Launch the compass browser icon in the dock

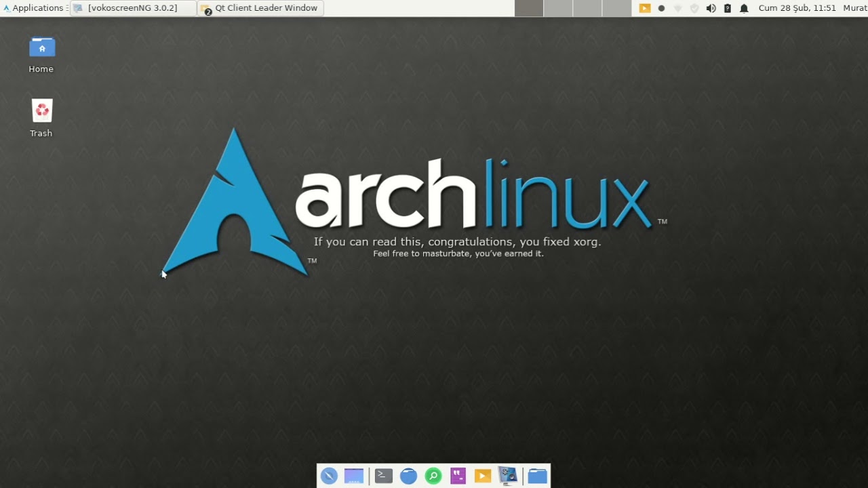[x=329, y=476]
